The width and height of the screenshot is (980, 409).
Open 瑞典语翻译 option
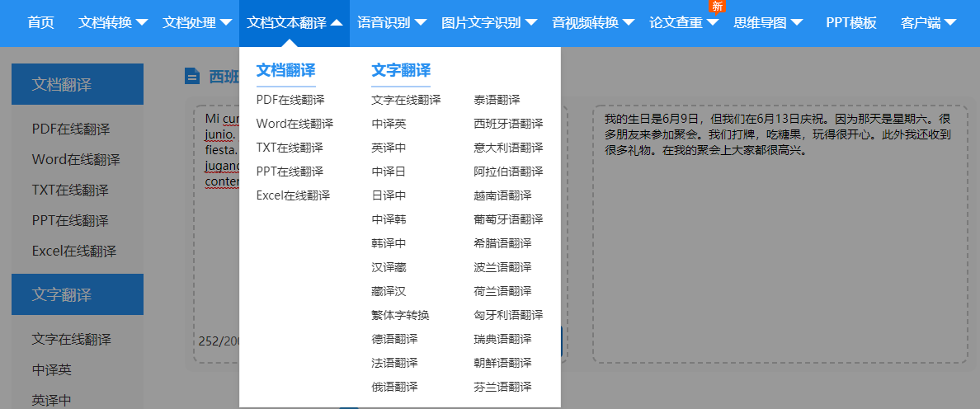pyautogui.click(x=502, y=339)
